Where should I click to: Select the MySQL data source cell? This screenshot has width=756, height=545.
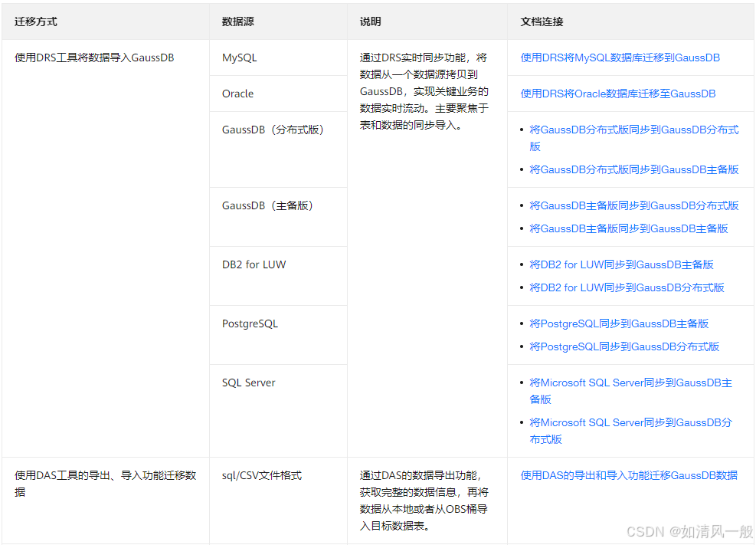tap(278, 58)
